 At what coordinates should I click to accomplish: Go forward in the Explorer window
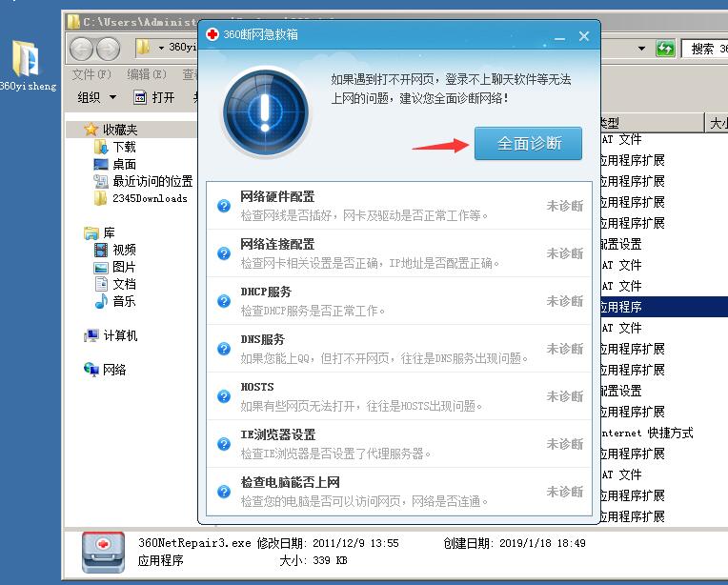coord(108,49)
